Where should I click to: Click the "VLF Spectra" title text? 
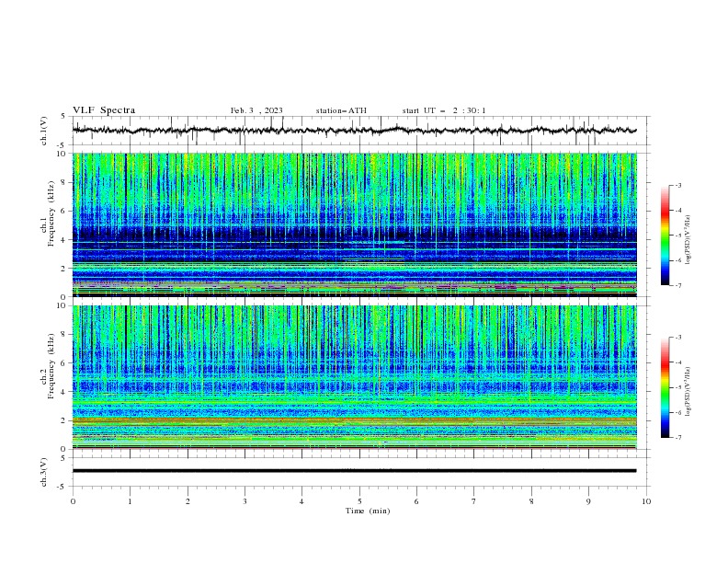tap(104, 110)
